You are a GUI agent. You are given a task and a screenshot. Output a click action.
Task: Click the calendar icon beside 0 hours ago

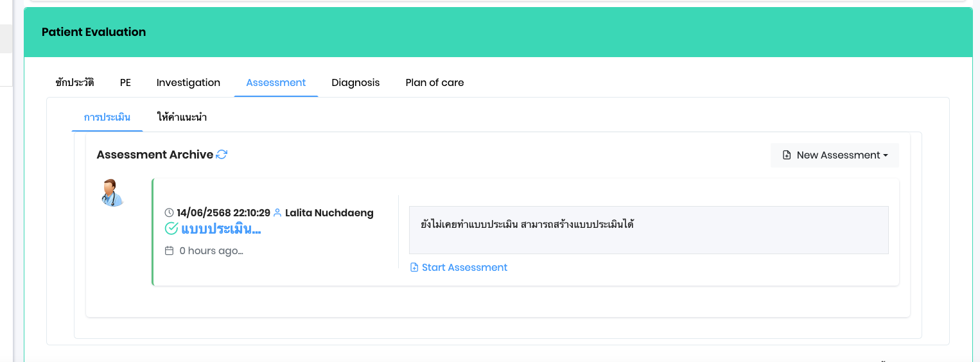(x=170, y=250)
